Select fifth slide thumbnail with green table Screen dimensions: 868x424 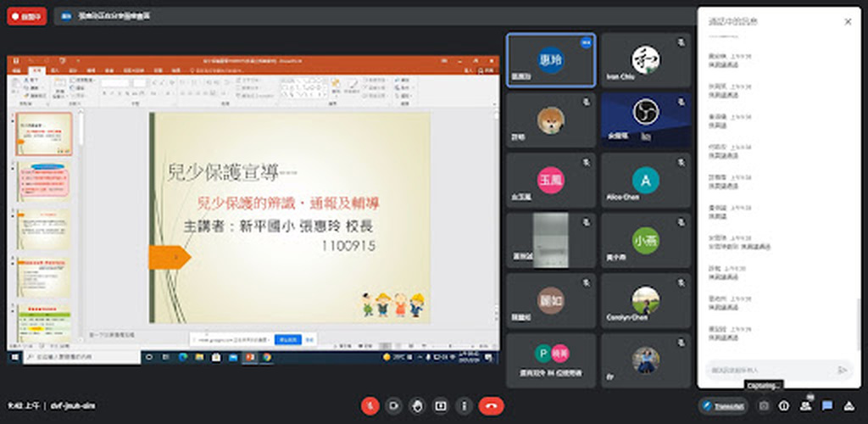(44, 323)
